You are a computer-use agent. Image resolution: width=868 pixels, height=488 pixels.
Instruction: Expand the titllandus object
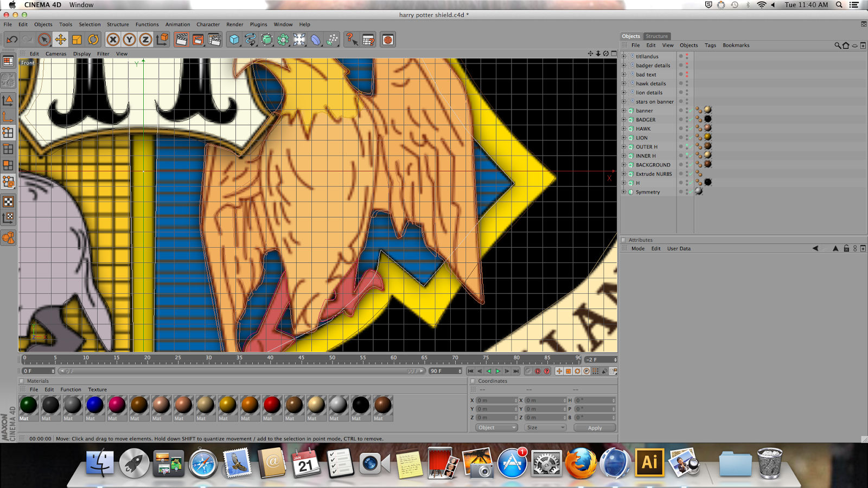[x=624, y=56]
